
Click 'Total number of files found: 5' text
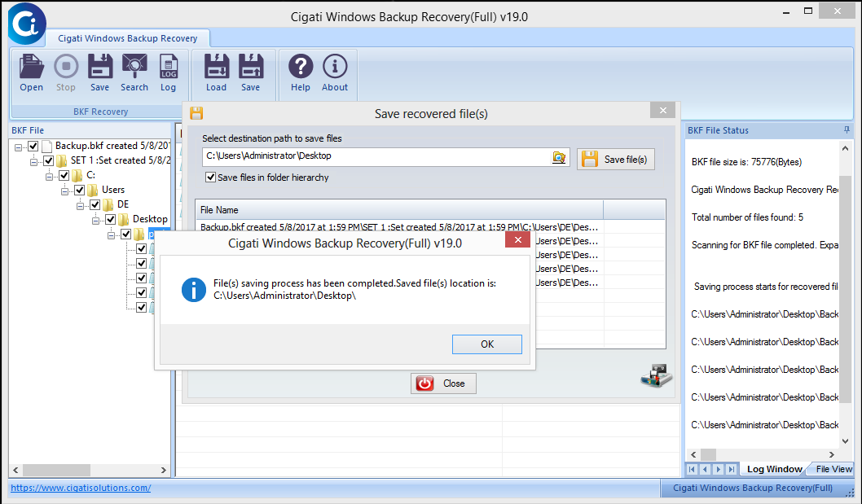[747, 217]
